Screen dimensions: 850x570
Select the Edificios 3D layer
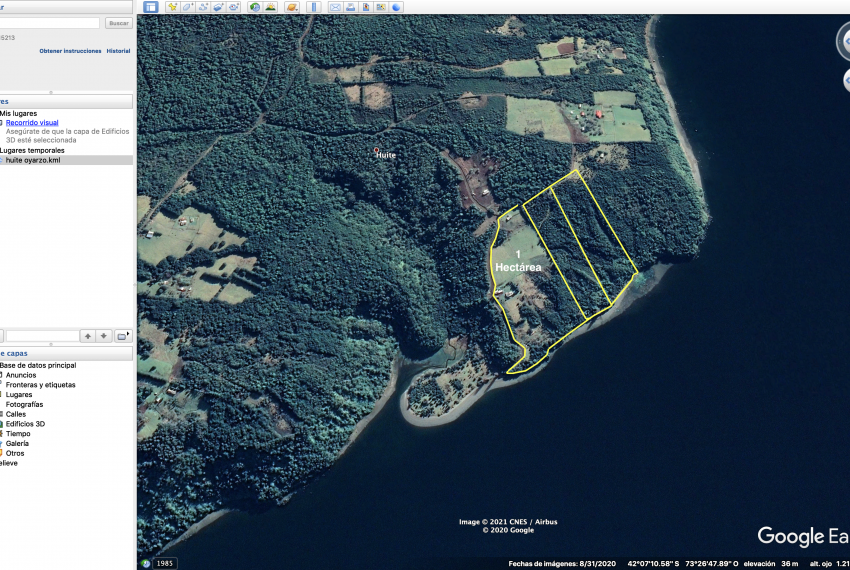pos(26,424)
